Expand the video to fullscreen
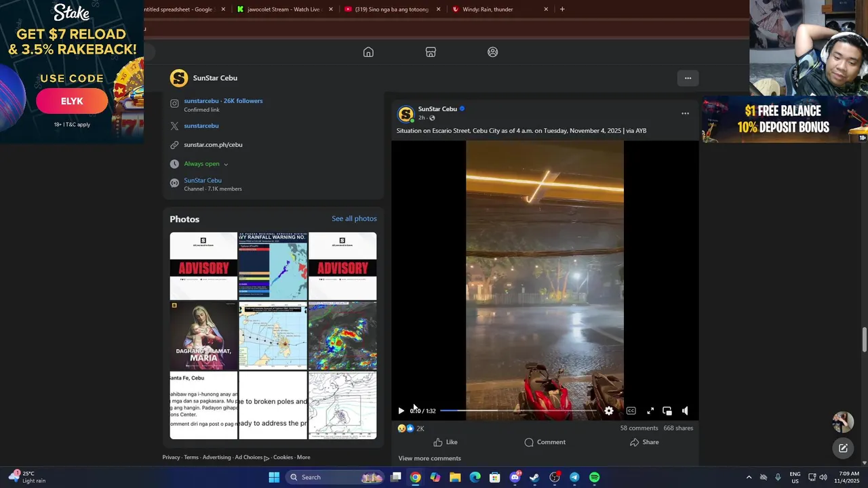The width and height of the screenshot is (868, 488). pyautogui.click(x=650, y=411)
